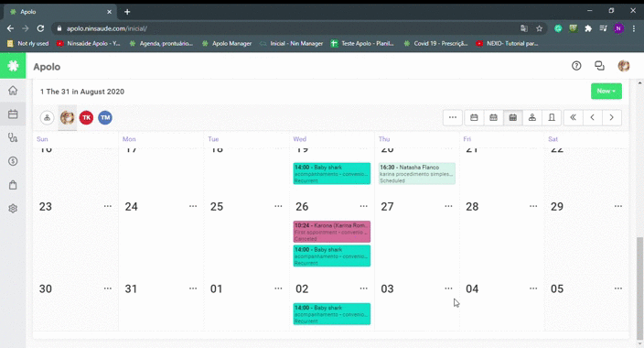Open the canceled pink 10:24 Karona appointment
This screenshot has height=348, width=644.
tap(331, 232)
